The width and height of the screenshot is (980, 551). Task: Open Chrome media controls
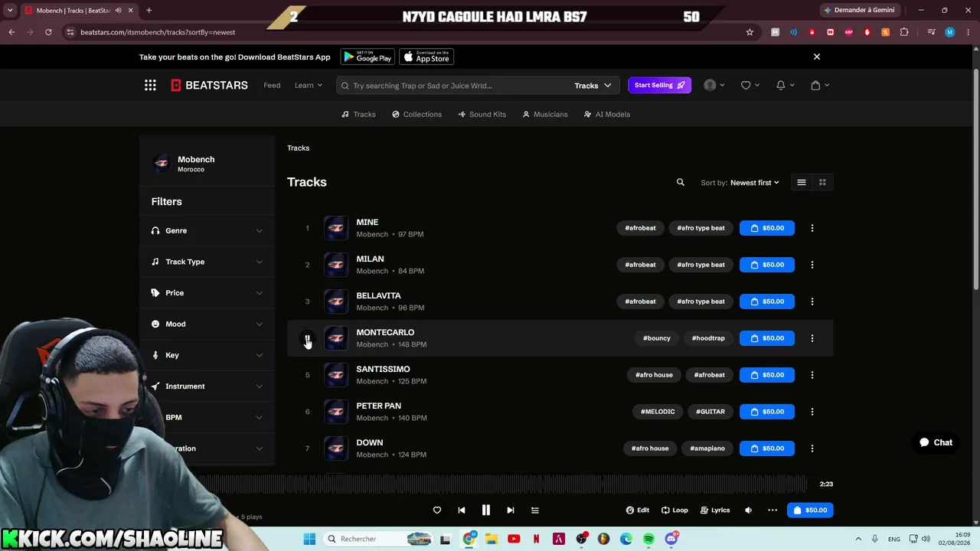(x=931, y=32)
